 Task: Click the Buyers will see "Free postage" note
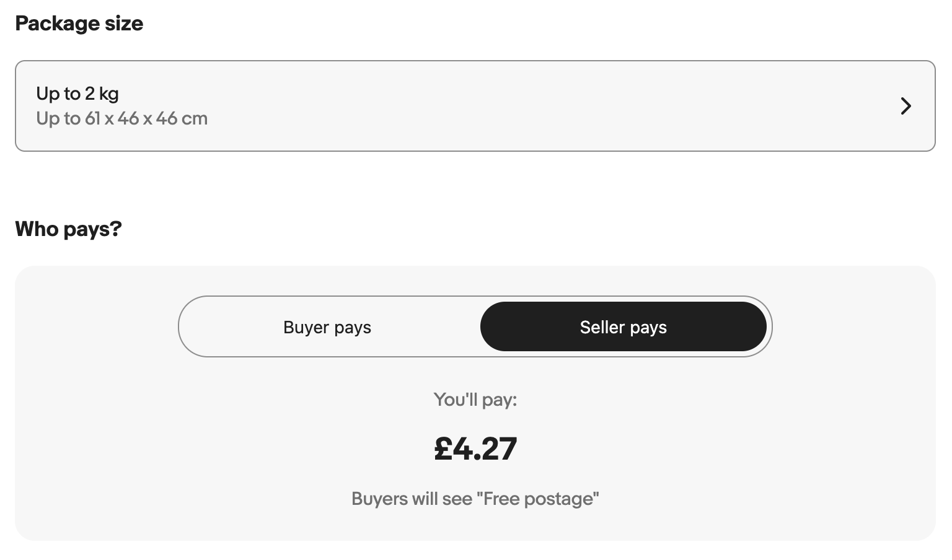(475, 499)
